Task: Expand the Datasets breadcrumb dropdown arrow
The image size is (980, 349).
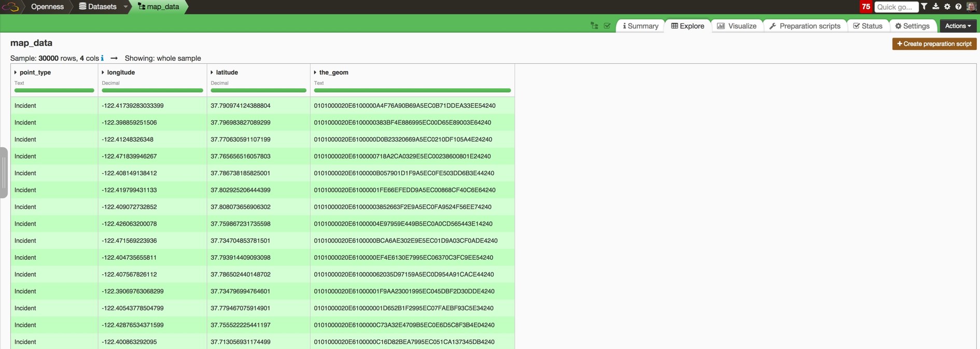Action: point(125,7)
